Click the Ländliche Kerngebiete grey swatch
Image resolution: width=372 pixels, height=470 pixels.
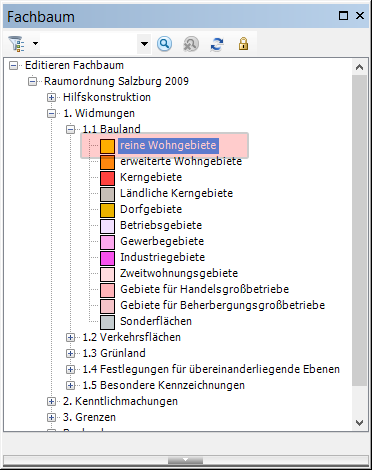click(107, 194)
